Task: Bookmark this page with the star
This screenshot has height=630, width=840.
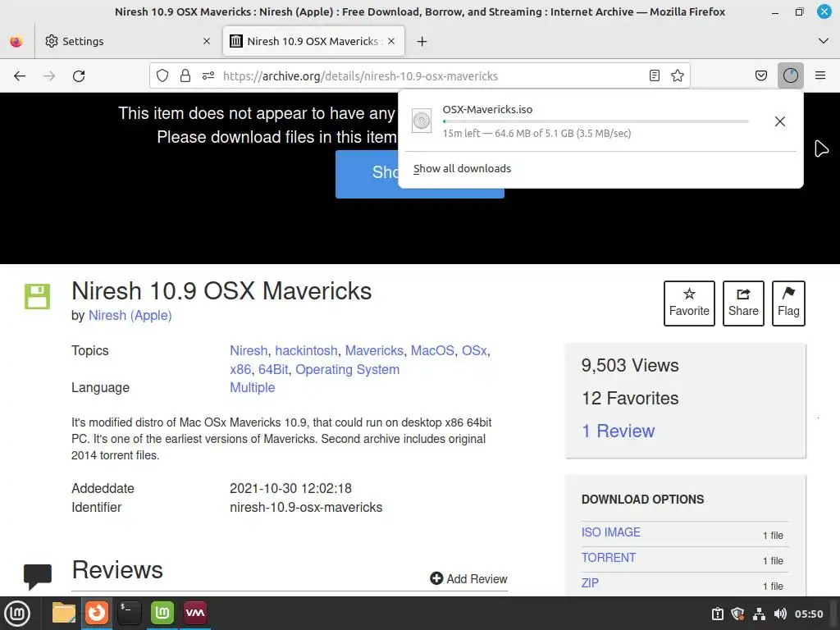Action: coord(677,75)
